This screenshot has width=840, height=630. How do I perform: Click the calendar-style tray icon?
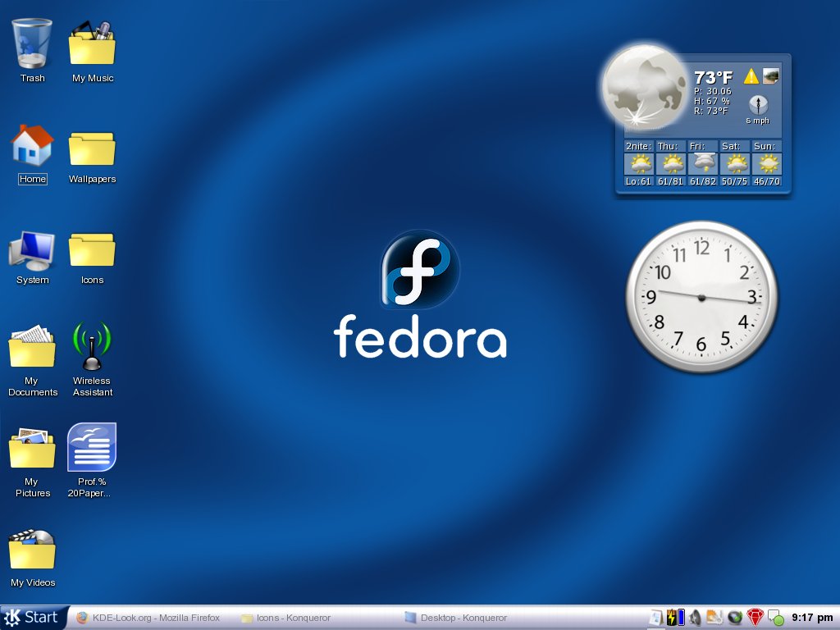tap(655, 618)
